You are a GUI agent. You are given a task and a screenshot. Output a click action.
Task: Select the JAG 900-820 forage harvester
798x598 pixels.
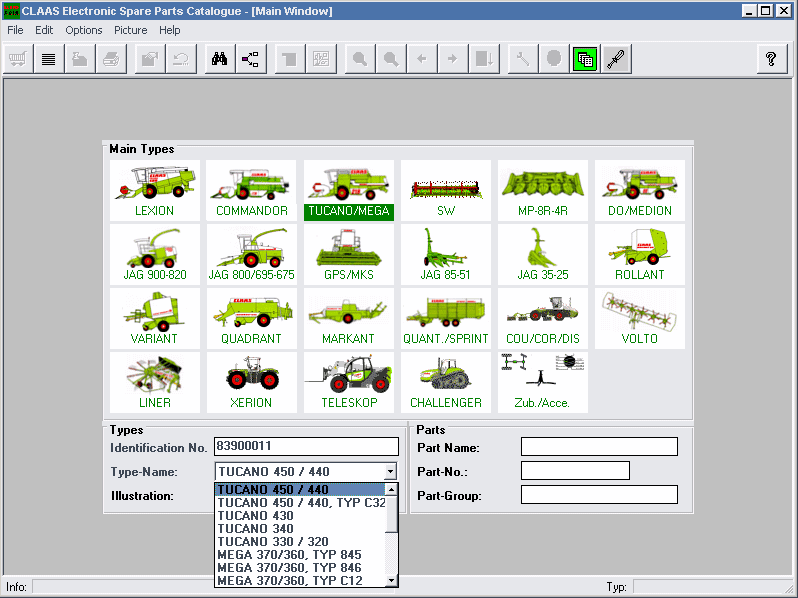click(155, 254)
